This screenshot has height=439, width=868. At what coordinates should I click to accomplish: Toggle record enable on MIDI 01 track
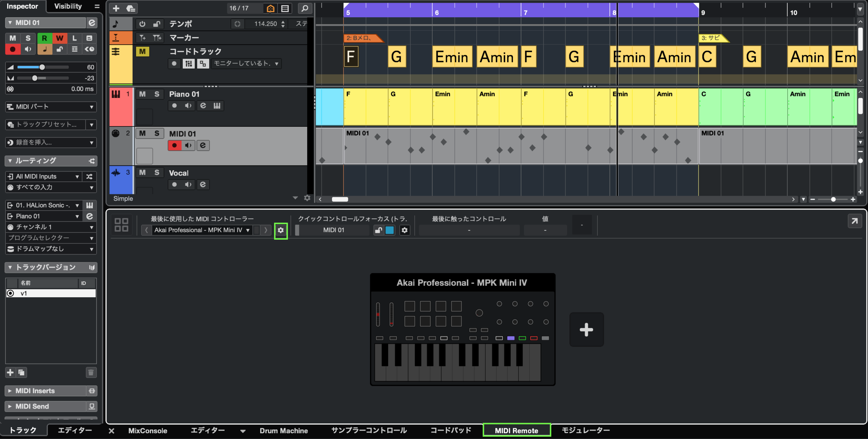(x=174, y=145)
